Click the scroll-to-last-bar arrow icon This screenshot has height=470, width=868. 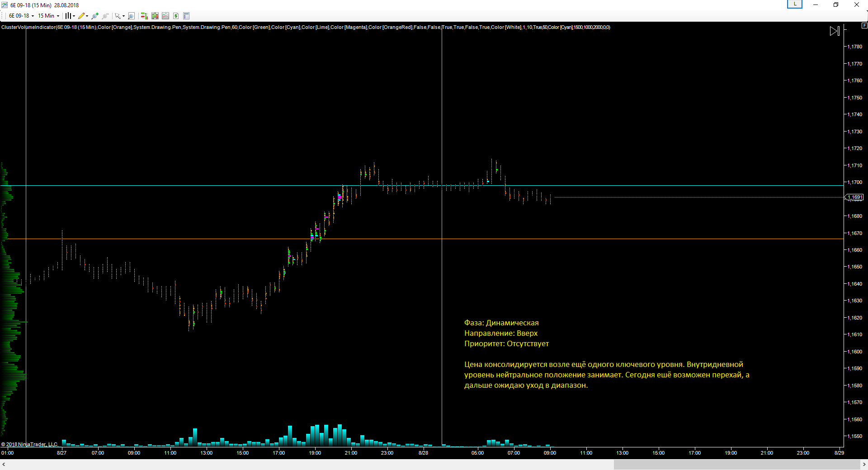coord(835,31)
